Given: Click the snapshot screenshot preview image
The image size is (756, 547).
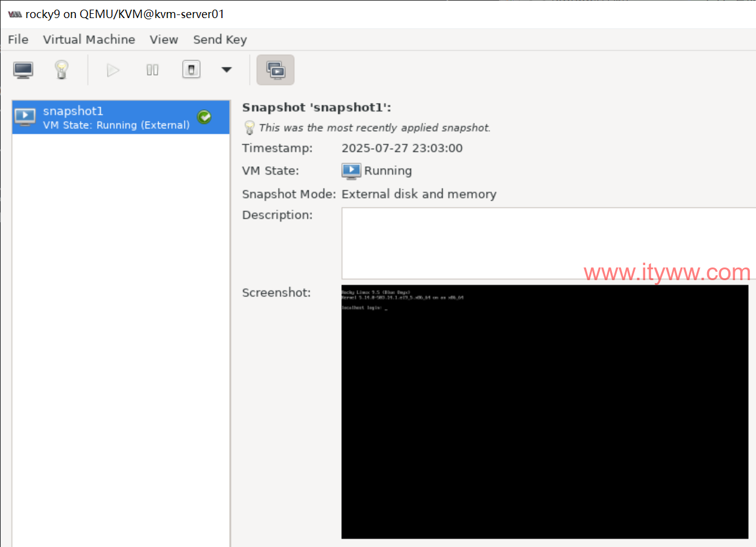Looking at the screenshot, I should coord(545,411).
